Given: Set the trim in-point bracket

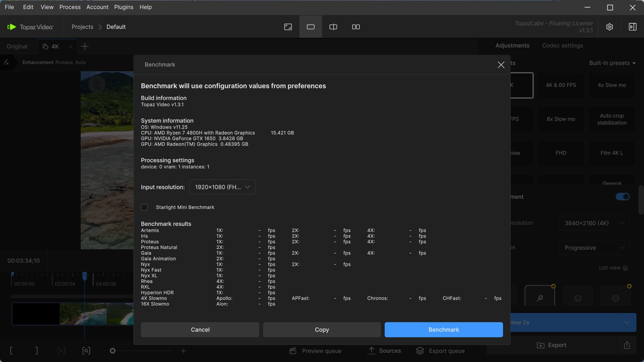Looking at the screenshot, I should pos(11,351).
